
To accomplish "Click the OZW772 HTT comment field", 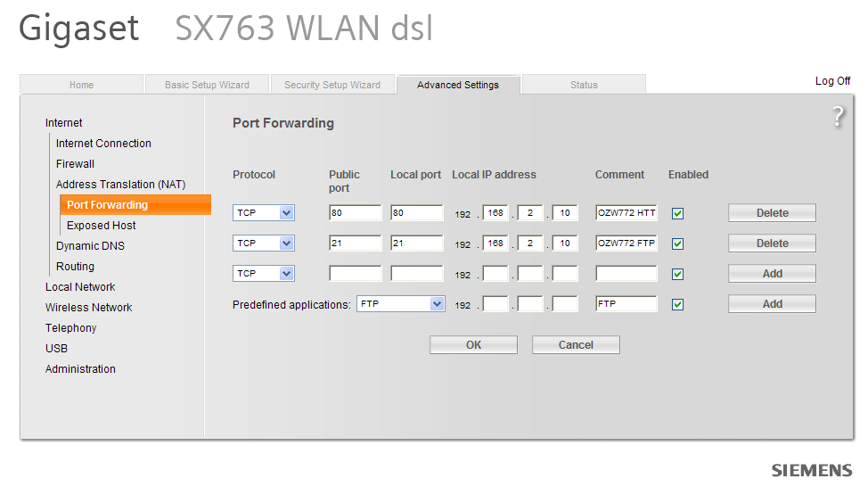I will tap(626, 213).
